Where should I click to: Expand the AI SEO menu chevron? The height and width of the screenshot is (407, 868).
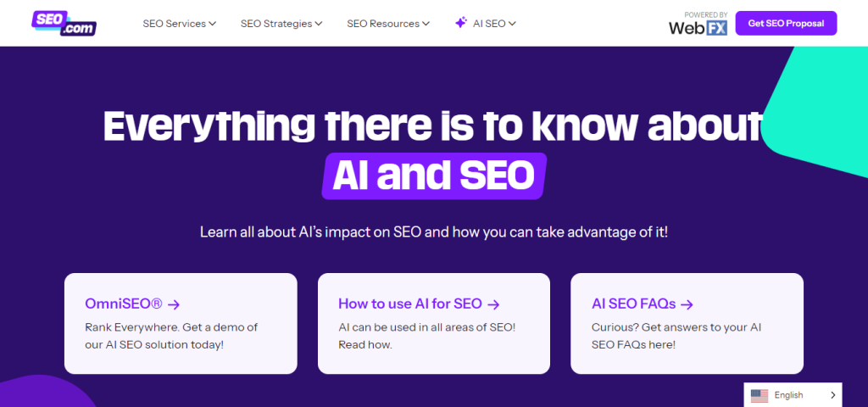click(512, 24)
